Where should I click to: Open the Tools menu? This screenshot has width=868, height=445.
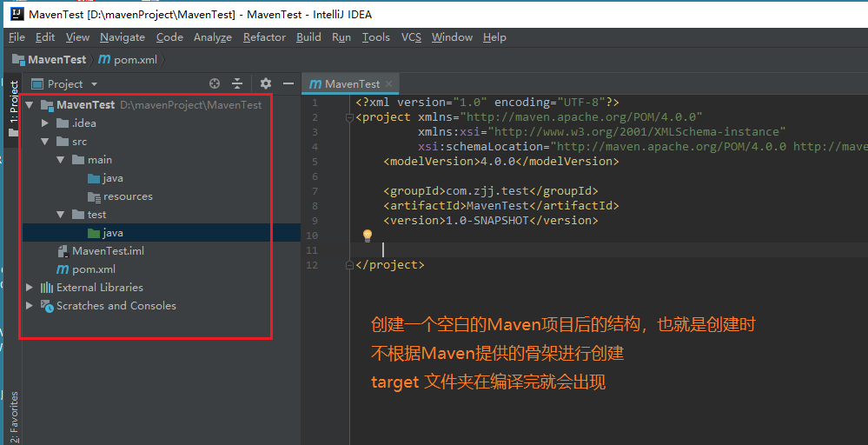(x=376, y=37)
